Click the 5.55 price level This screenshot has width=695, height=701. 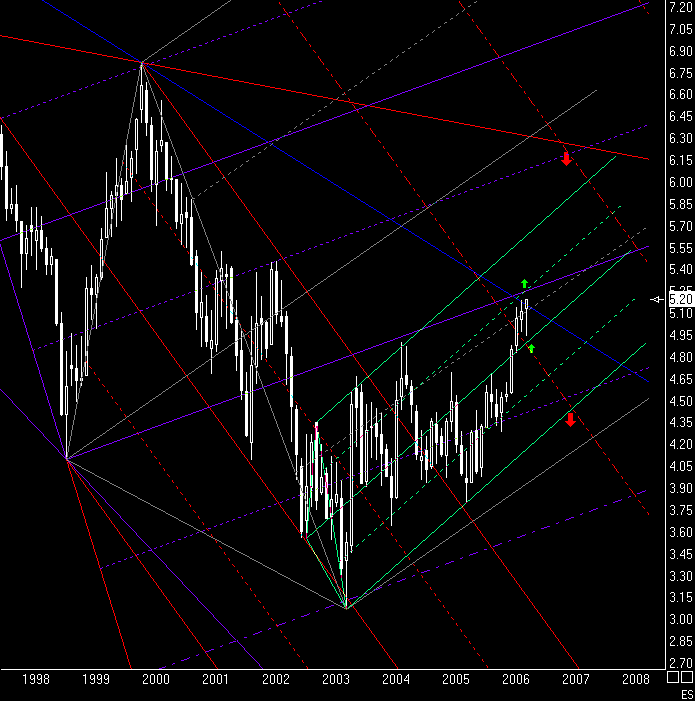click(x=681, y=248)
